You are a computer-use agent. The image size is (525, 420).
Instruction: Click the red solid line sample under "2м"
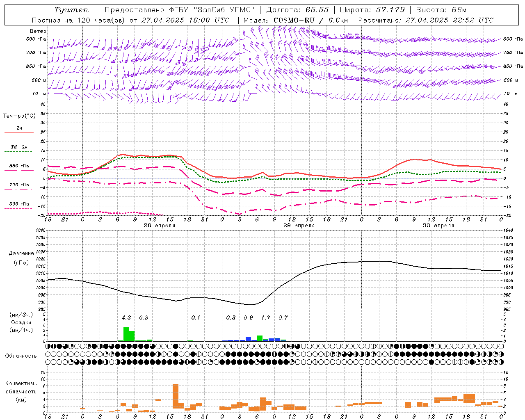click(x=19, y=132)
